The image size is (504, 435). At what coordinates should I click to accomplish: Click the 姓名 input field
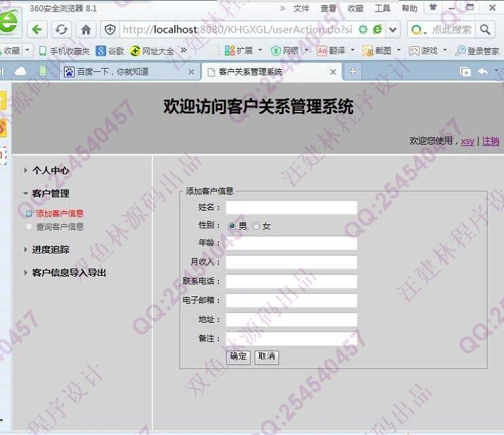click(x=292, y=207)
